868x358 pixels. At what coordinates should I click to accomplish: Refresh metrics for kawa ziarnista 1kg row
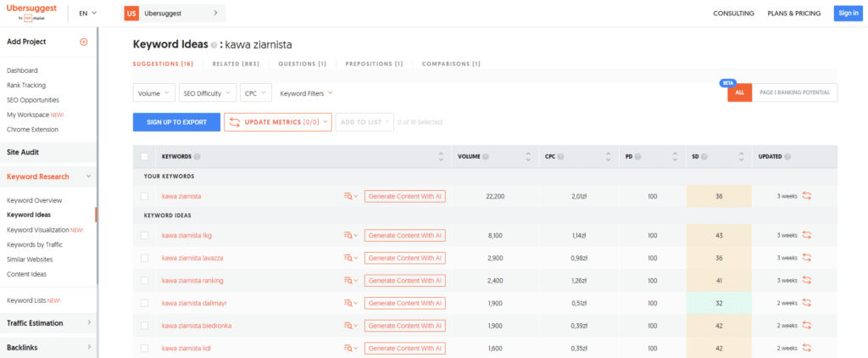807,235
